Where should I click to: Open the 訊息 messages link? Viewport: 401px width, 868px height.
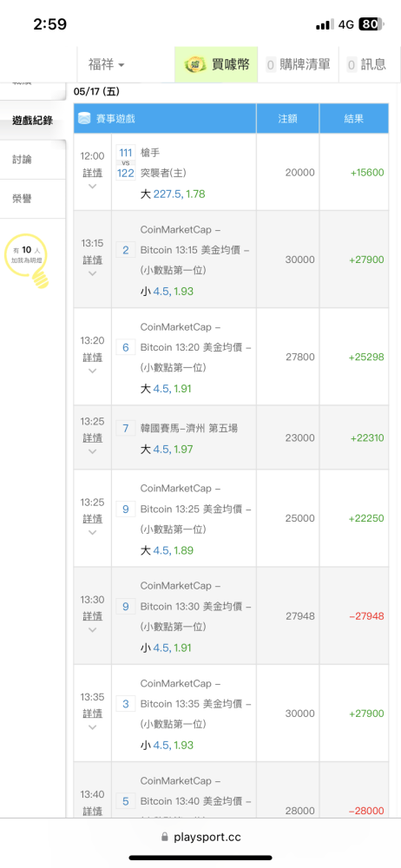click(366, 64)
